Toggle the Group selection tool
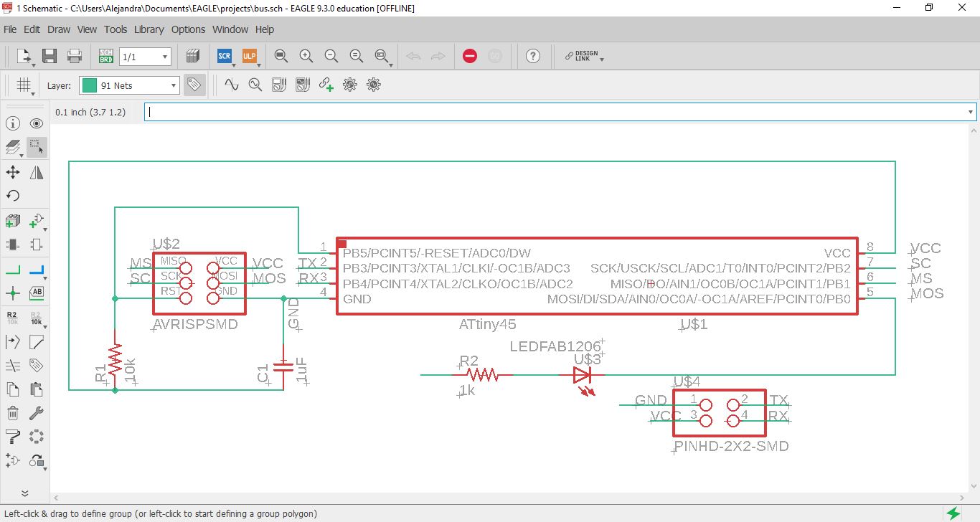Image resolution: width=980 pixels, height=522 pixels. pyautogui.click(x=37, y=147)
